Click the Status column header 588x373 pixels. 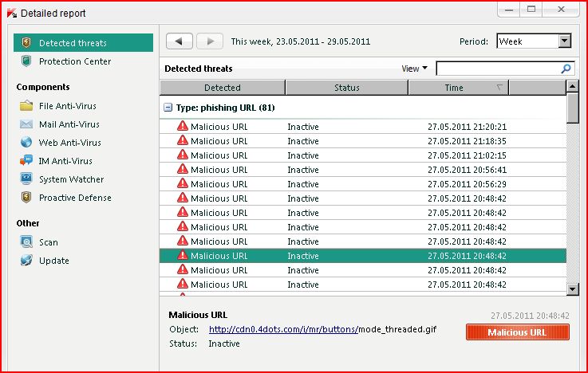point(347,88)
